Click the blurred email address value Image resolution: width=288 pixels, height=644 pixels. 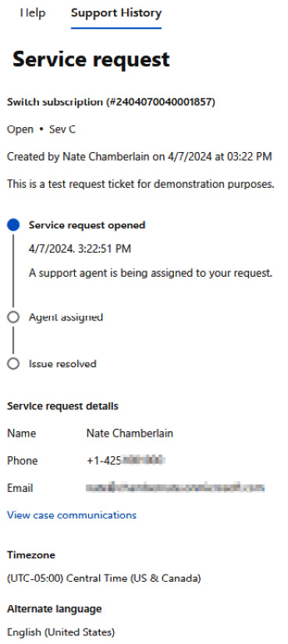point(176,488)
